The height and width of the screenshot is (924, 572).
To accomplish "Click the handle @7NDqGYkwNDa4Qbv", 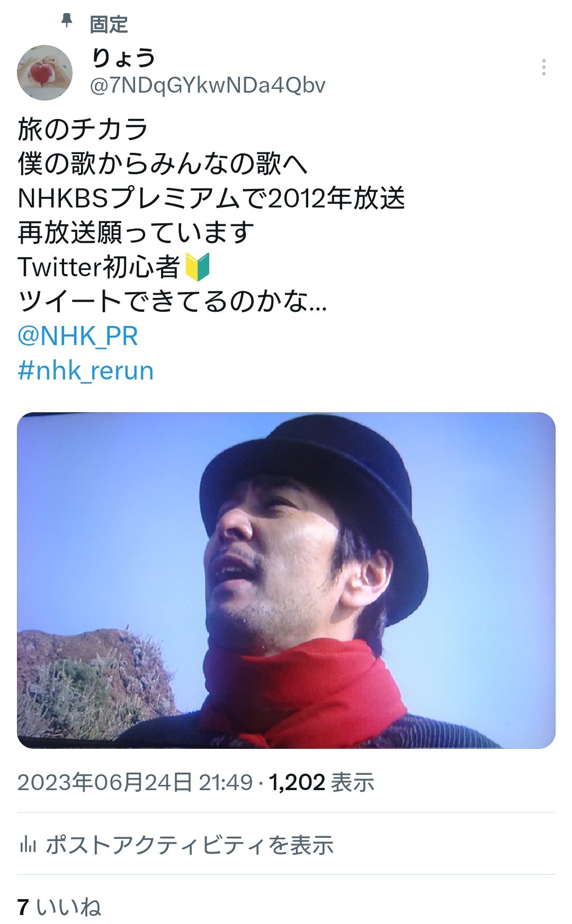I will pos(208,85).
